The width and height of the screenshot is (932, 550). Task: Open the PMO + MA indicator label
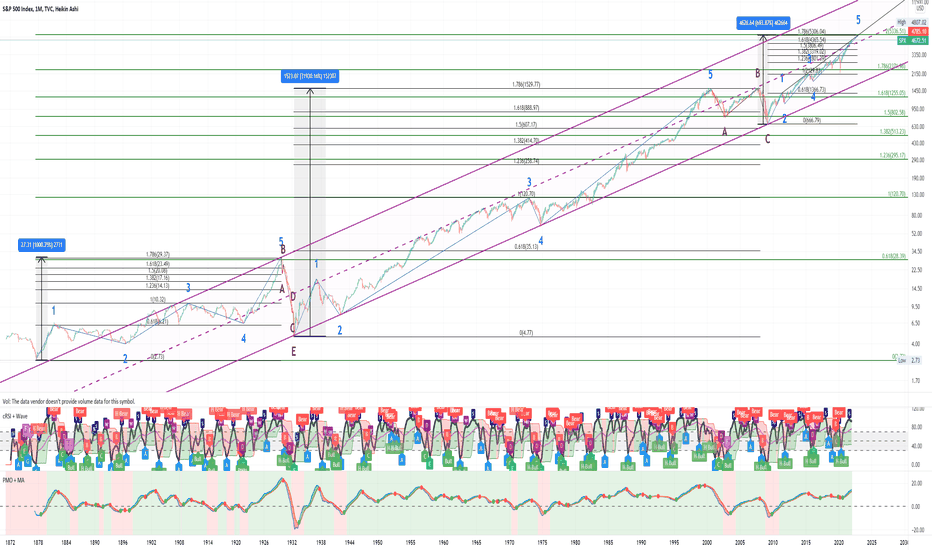click(14, 479)
